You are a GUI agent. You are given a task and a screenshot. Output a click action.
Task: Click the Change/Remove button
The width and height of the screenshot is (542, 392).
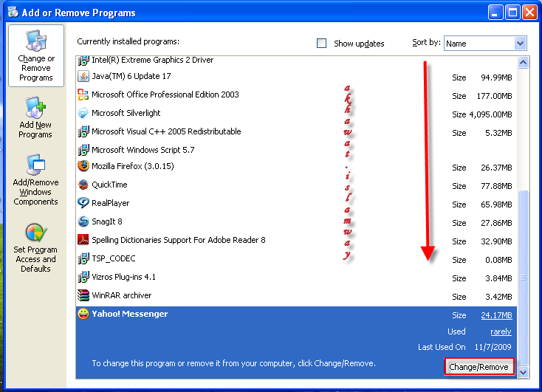[479, 367]
